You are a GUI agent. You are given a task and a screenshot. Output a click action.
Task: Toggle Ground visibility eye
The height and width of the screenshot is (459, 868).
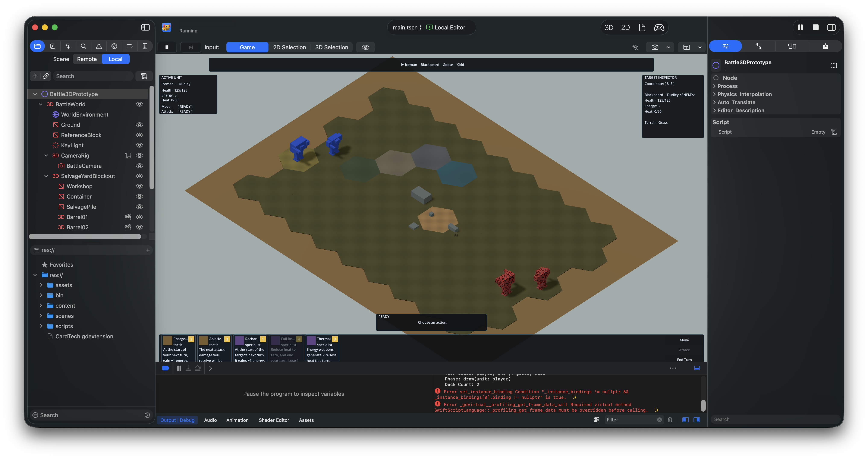(139, 125)
